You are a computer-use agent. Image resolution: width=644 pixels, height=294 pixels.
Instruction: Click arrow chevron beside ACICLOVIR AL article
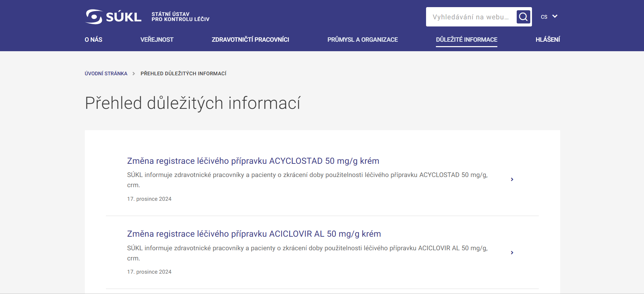pos(512,253)
